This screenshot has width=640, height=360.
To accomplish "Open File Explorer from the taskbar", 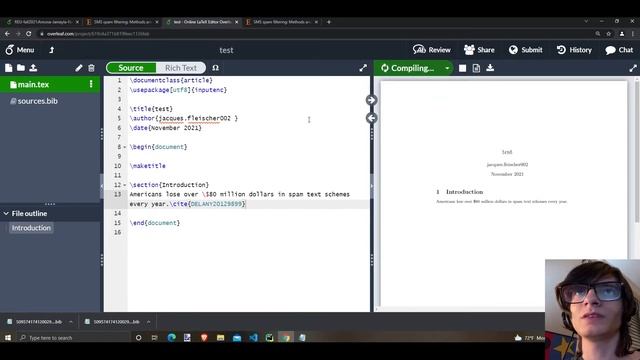I will (x=220, y=338).
